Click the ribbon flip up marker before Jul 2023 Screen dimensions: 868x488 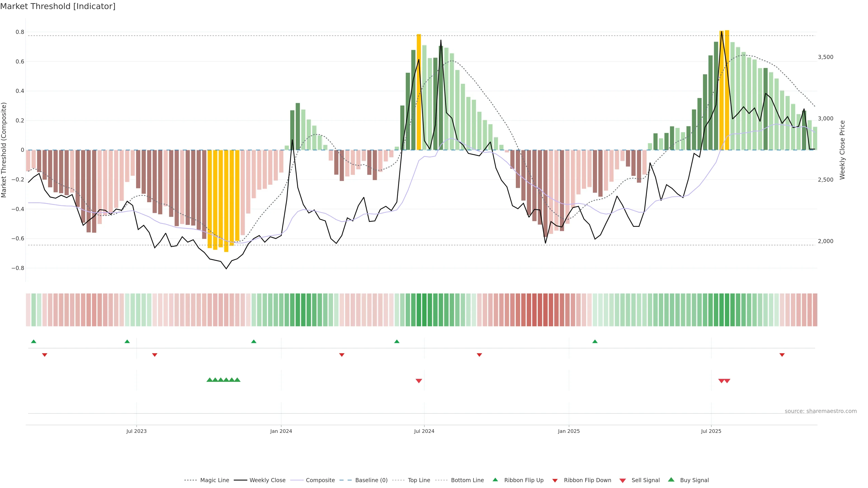[127, 342]
